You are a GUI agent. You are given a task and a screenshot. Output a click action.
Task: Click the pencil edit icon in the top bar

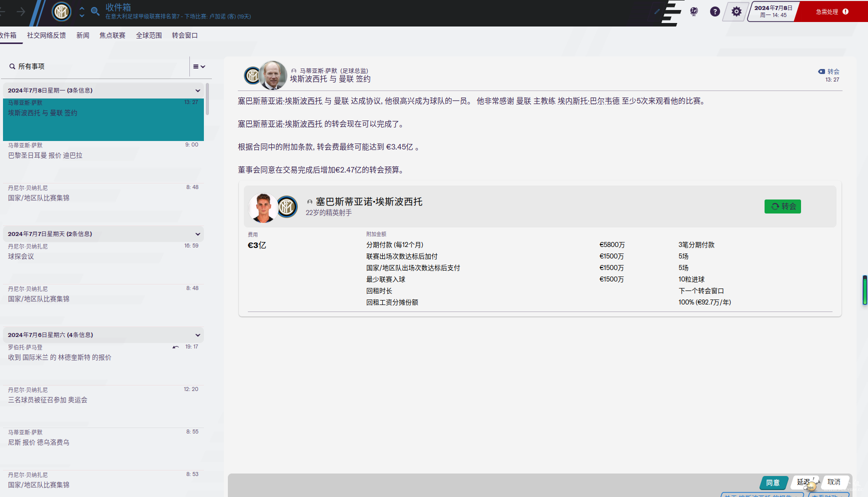click(x=657, y=11)
